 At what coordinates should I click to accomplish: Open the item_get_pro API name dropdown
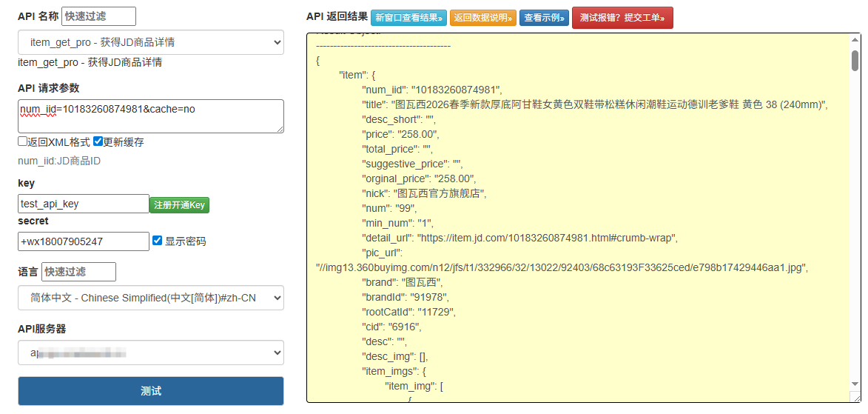coord(150,42)
